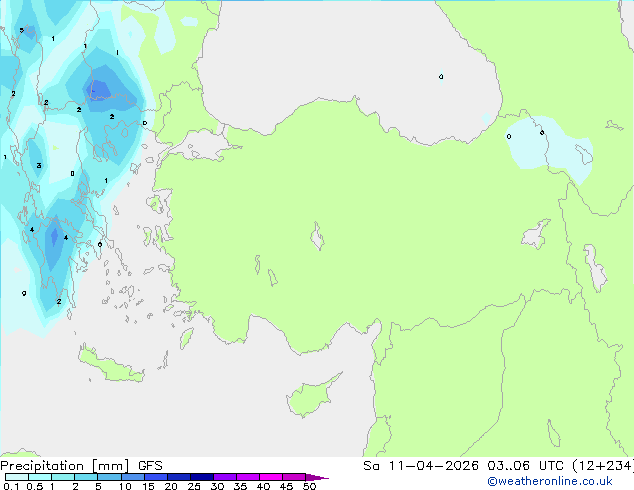Click the '15' legend scale label
Screen dimensions: 634x490
(x=148, y=486)
